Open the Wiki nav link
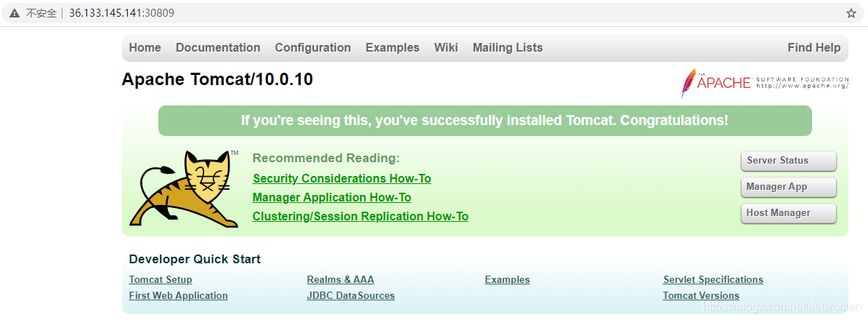 click(446, 48)
